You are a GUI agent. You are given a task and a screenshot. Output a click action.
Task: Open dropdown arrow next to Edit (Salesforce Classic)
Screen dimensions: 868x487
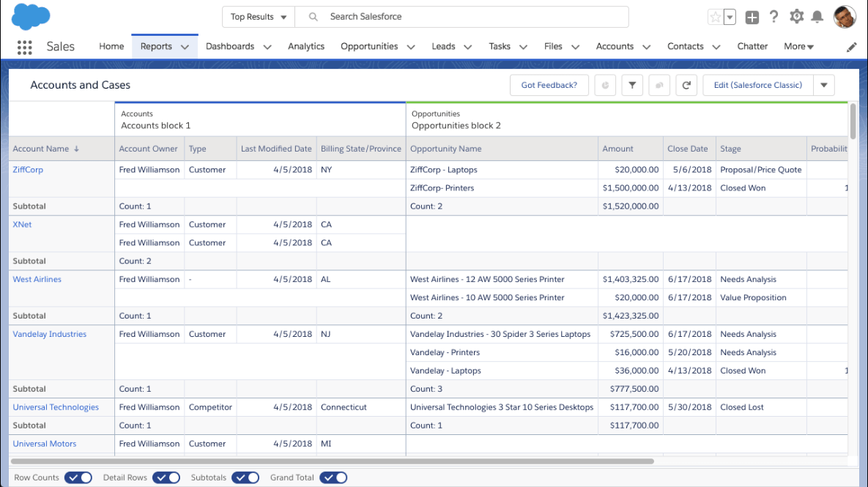tap(824, 86)
